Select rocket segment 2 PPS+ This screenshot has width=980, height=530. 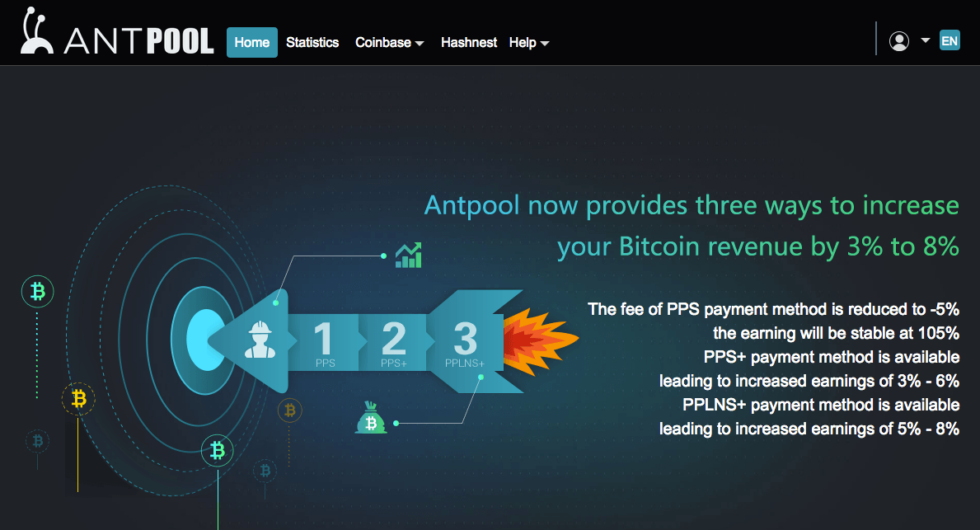(394, 343)
